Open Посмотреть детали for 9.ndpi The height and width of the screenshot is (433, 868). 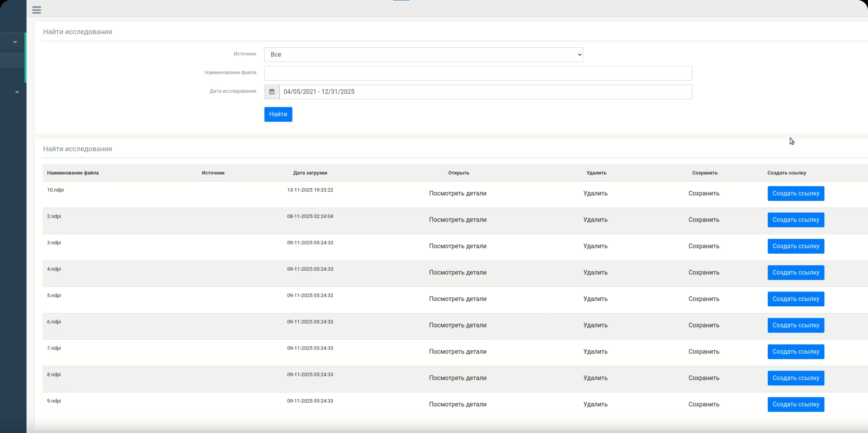tap(458, 404)
